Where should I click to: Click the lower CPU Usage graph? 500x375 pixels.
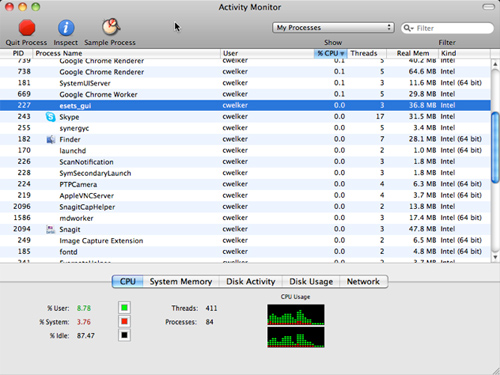tap(296, 337)
